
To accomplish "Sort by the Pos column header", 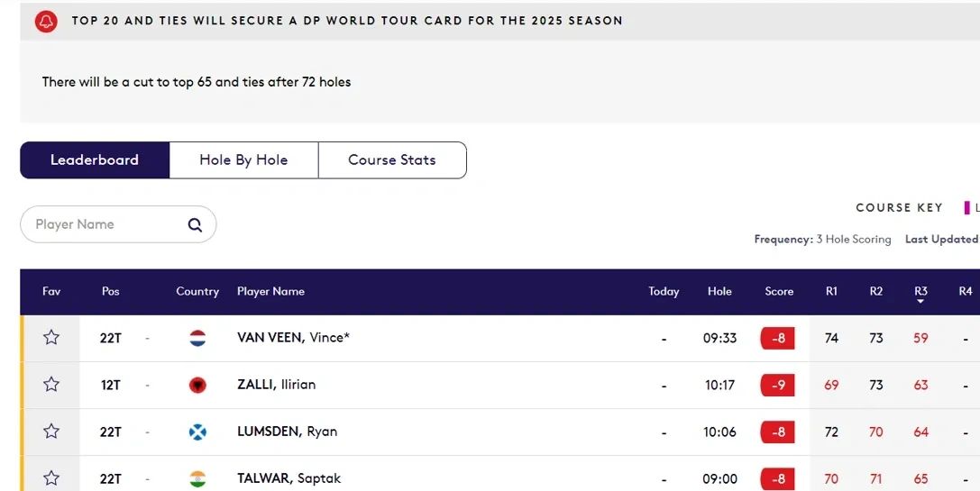I will [111, 291].
